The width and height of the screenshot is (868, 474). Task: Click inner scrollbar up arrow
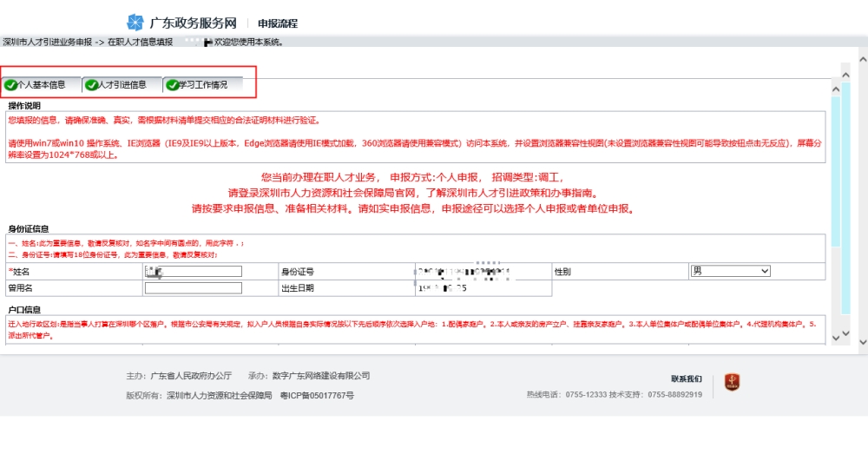tap(836, 89)
